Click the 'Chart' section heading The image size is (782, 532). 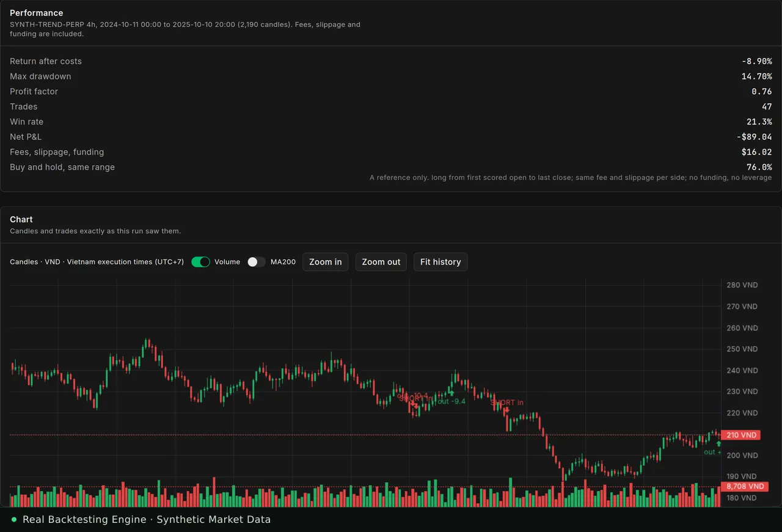(21, 219)
